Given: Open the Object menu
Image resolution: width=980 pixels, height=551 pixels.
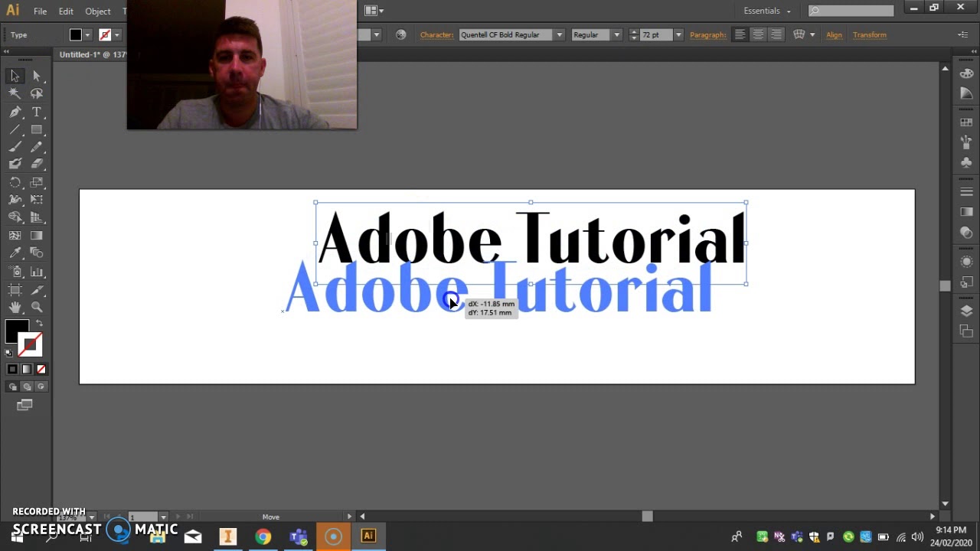Looking at the screenshot, I should 98,11.
